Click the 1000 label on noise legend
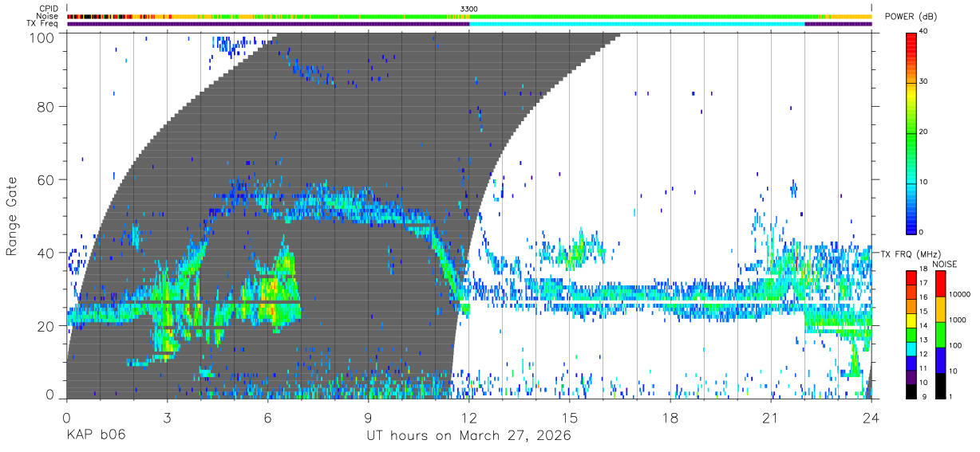This screenshot has height=452, width=980. tap(958, 319)
